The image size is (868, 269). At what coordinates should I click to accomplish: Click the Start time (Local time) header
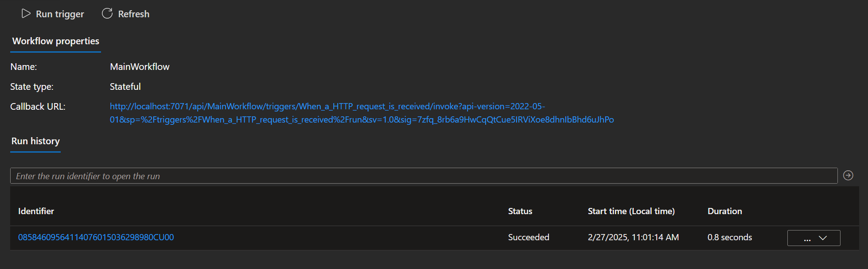631,211
